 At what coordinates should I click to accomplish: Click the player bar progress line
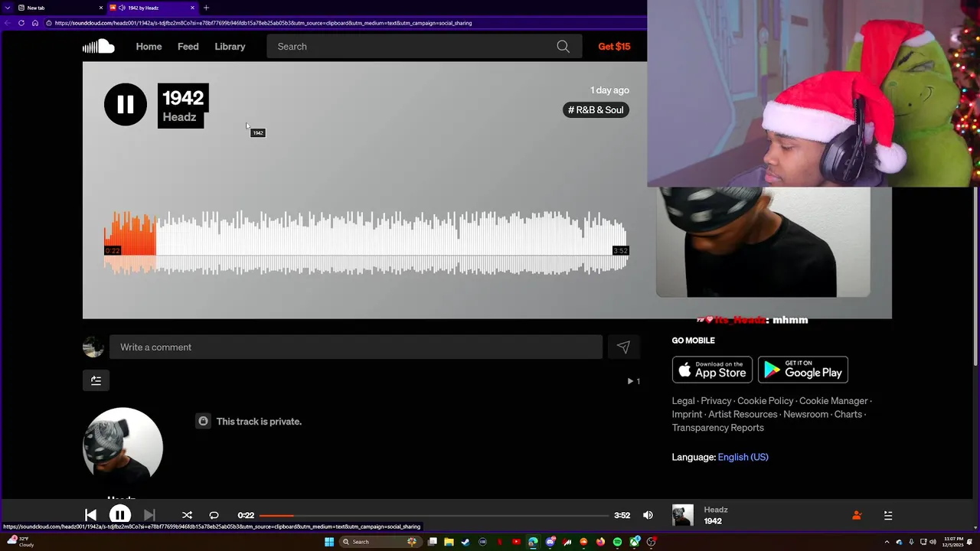(434, 515)
